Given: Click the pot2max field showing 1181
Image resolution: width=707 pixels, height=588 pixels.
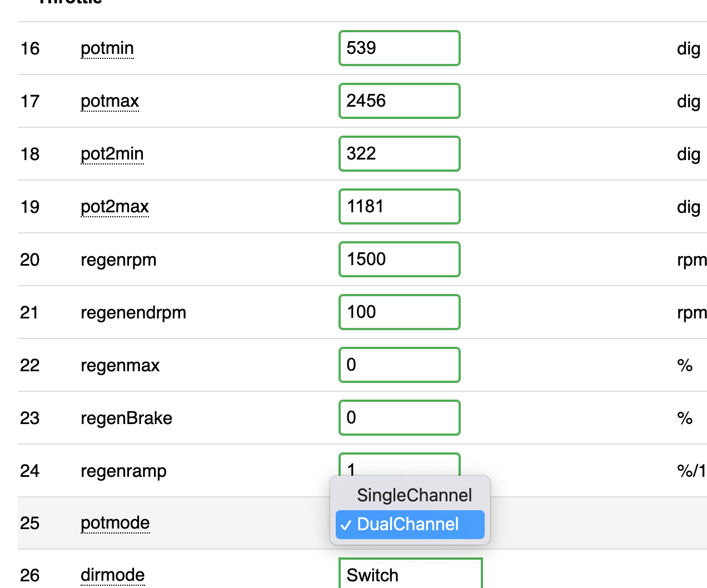Looking at the screenshot, I should point(399,207).
